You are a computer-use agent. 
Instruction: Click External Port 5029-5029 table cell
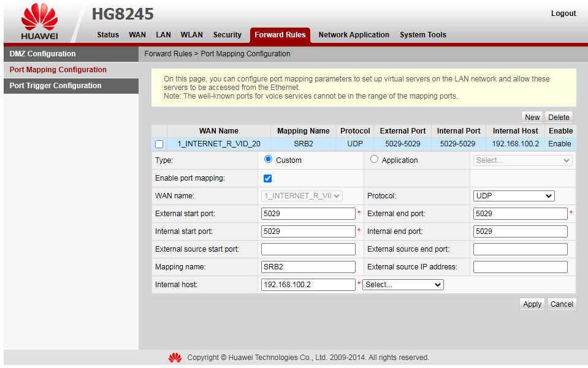tap(403, 144)
